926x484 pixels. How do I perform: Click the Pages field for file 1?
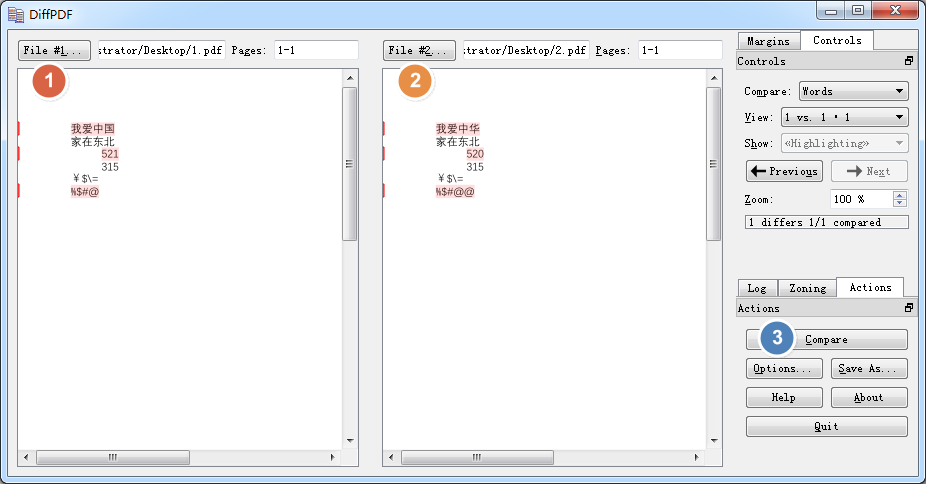click(x=316, y=50)
